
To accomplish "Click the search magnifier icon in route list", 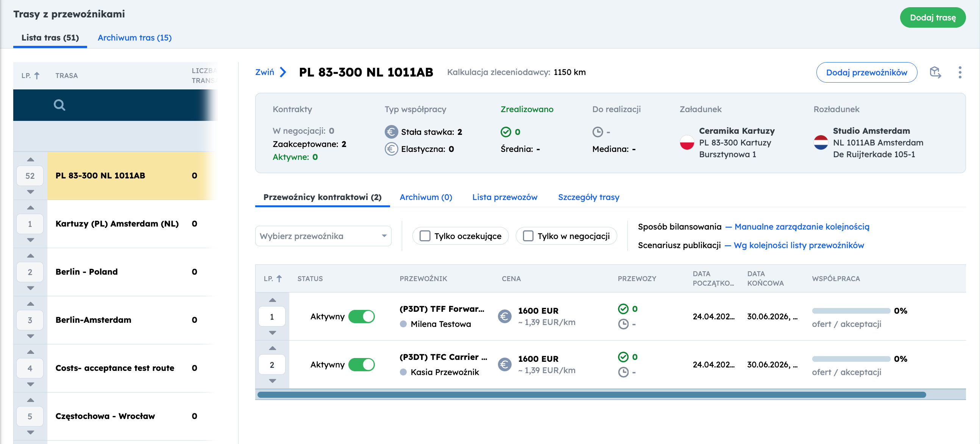I will tap(59, 105).
